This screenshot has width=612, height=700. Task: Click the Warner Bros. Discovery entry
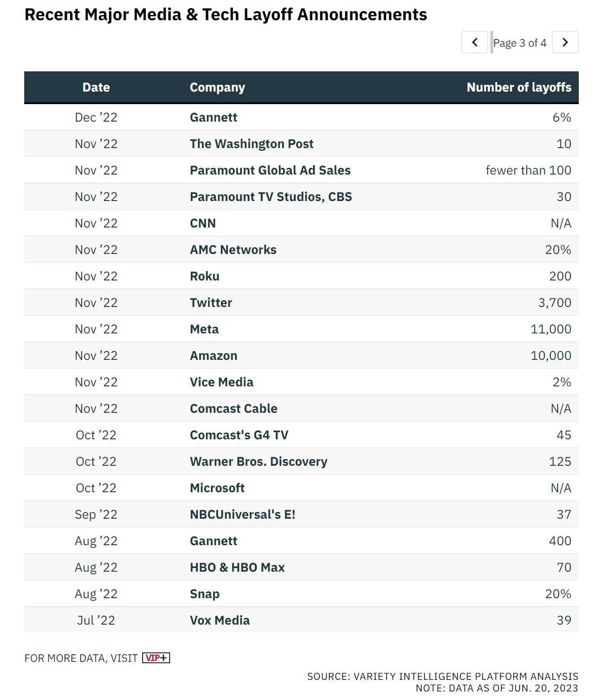coord(258,461)
